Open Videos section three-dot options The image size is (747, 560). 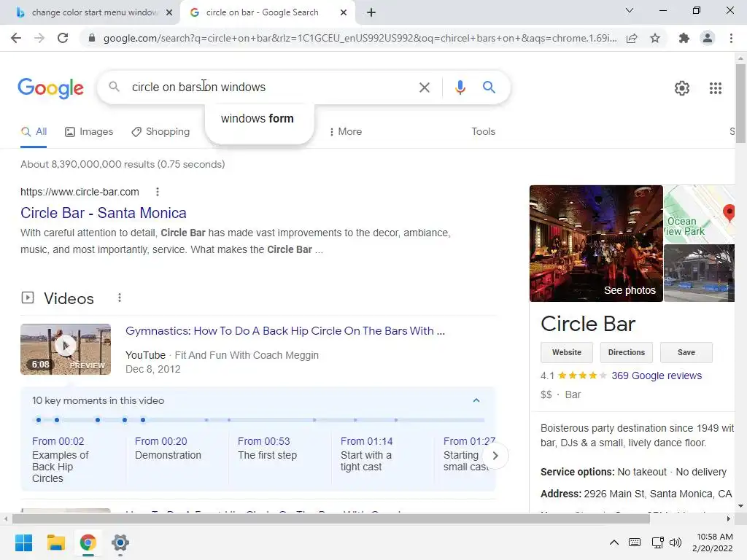coord(120,297)
